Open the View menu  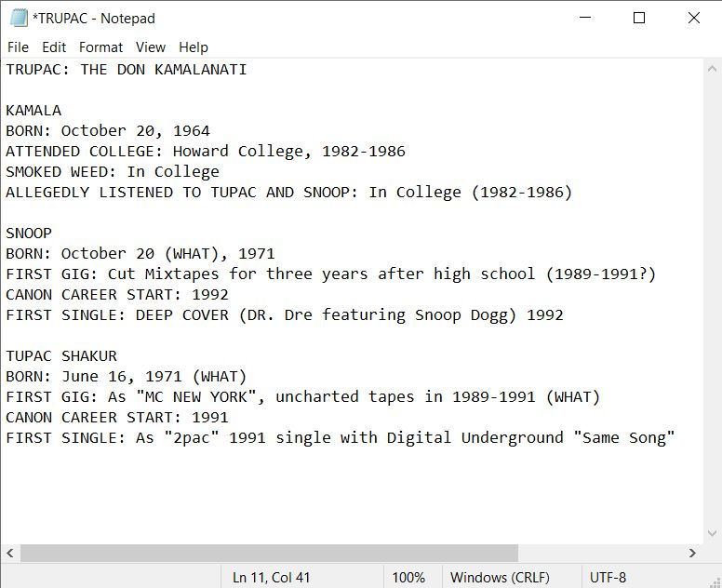pyautogui.click(x=150, y=47)
